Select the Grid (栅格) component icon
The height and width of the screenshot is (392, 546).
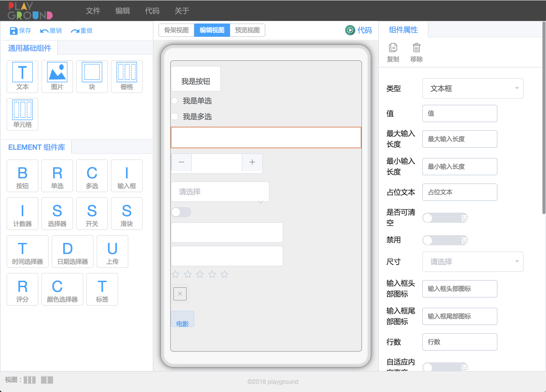127,72
